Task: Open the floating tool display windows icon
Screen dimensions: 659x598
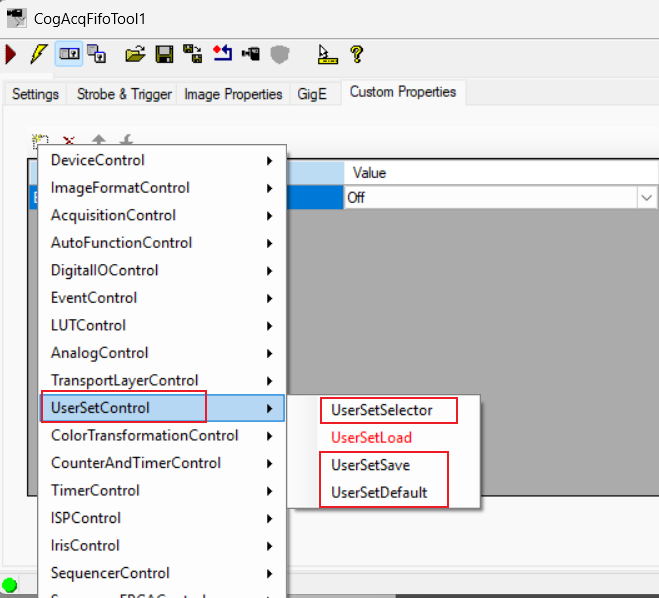Action: (97, 54)
